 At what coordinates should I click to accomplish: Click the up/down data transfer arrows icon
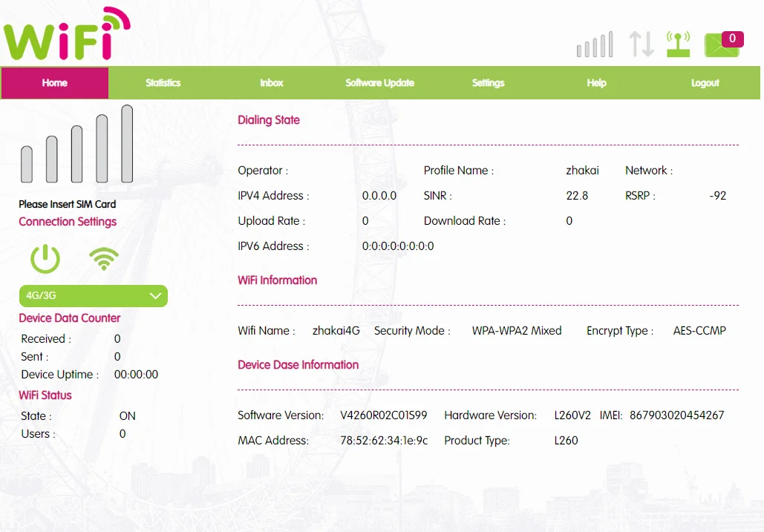641,45
